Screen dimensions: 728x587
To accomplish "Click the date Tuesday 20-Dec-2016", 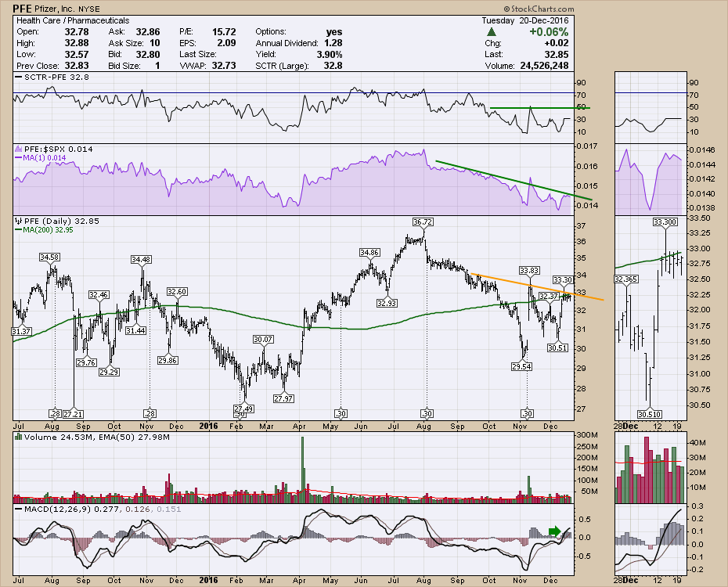I will coord(524,20).
